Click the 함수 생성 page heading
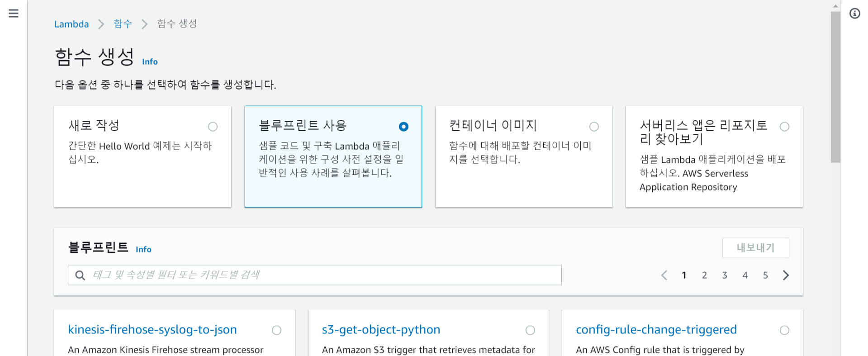This screenshot has width=868, height=356. pyautogui.click(x=95, y=57)
